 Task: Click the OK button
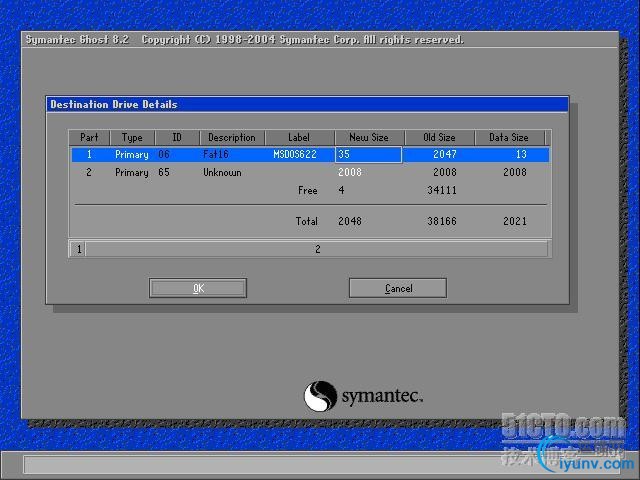pyautogui.click(x=198, y=288)
